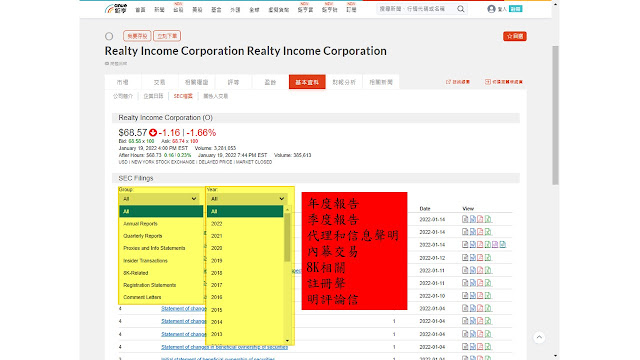Viewport: 640px width, 360px height.
Task: Open 基金 in top navigation
Action: 216,9
